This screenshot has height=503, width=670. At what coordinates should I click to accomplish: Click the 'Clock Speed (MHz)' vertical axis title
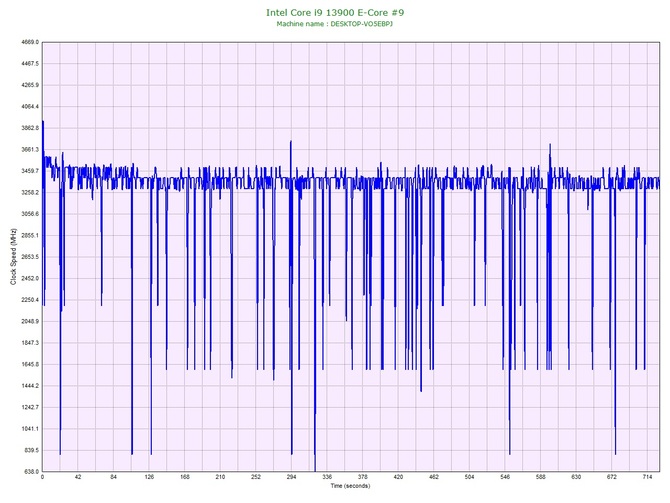[13, 257]
